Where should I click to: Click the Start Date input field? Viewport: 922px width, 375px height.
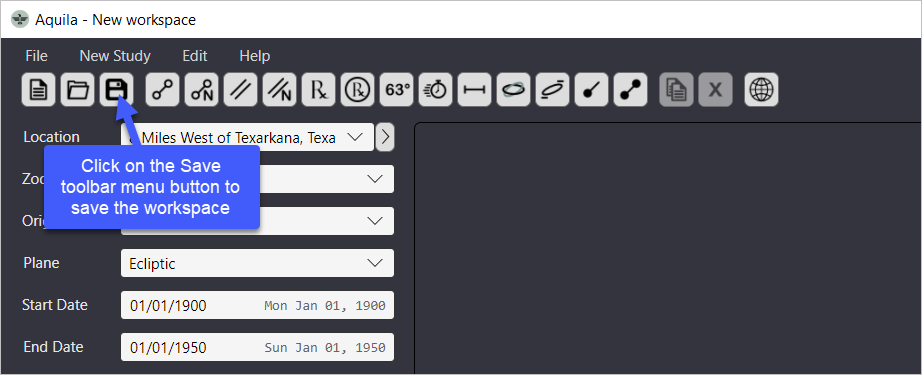tap(258, 305)
